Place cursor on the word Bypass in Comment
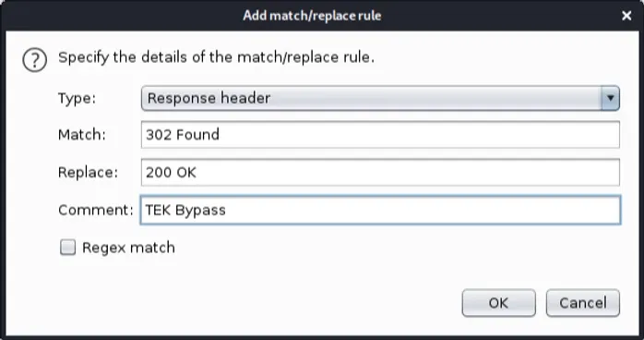Image resolution: width=644 pixels, height=340 pixels. (200, 211)
